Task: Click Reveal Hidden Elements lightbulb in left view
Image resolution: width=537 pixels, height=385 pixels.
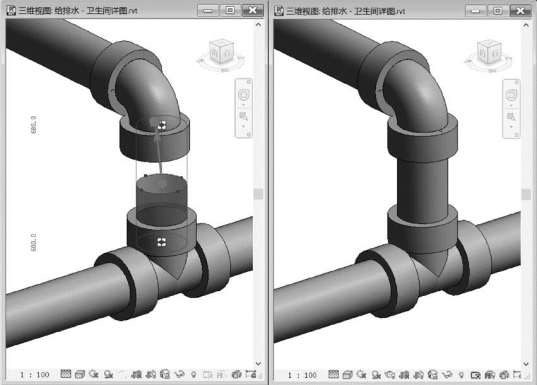Action: [x=193, y=375]
